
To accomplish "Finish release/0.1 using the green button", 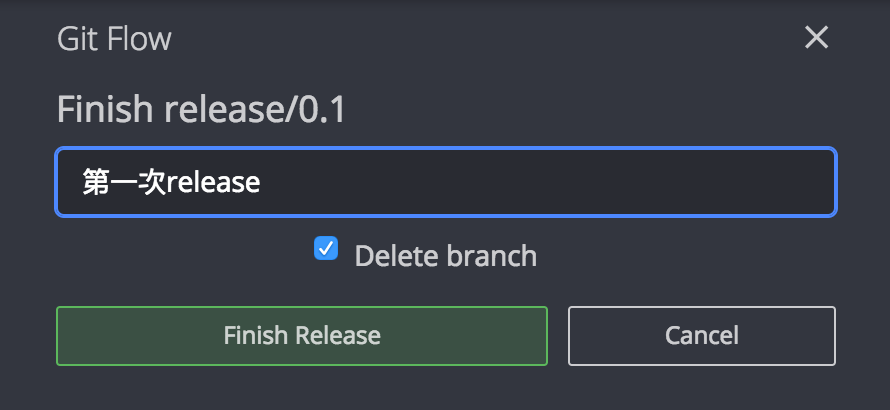I will 302,336.
